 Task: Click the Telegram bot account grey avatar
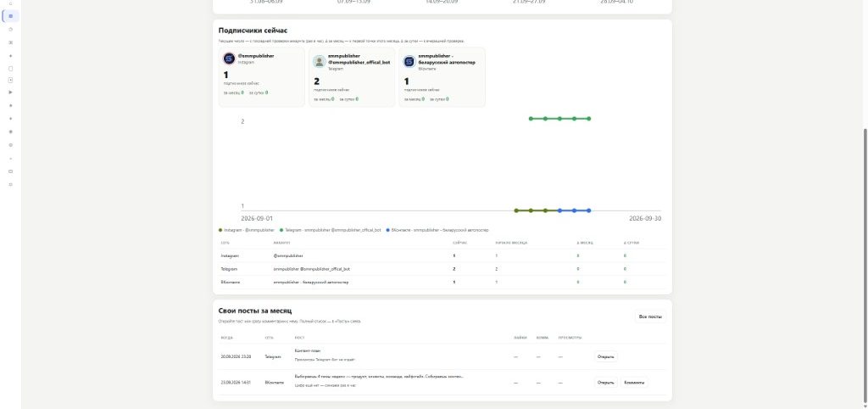pos(320,61)
